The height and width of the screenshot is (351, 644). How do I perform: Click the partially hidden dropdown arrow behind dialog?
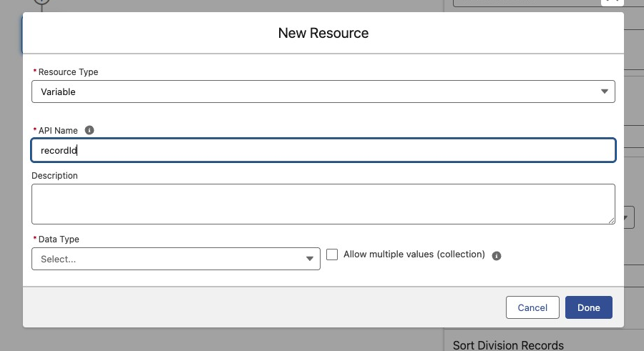[628, 217]
